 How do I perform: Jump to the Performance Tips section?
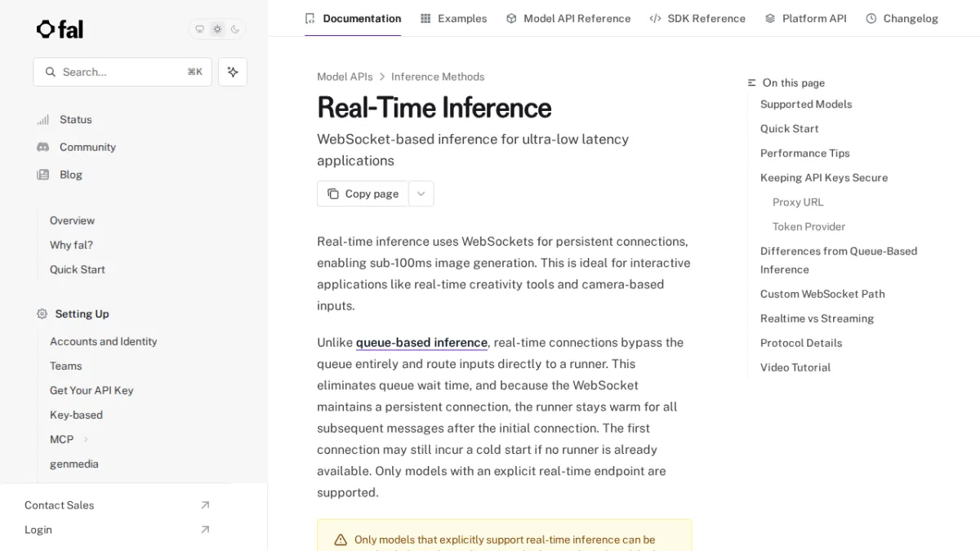(x=805, y=153)
